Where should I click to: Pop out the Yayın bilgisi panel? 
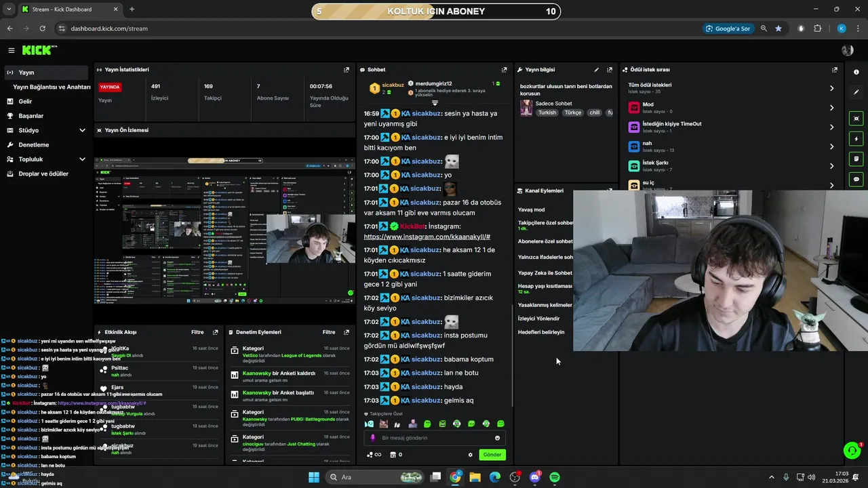[x=610, y=70]
